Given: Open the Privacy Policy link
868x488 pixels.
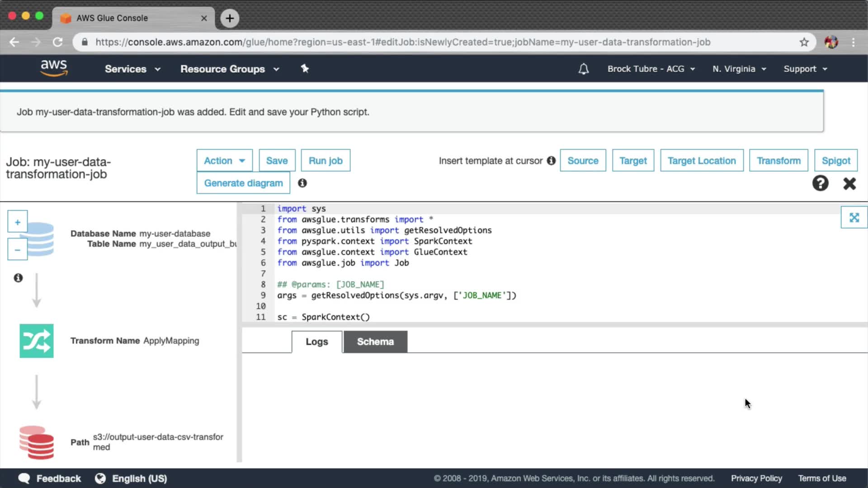Looking at the screenshot, I should click(x=756, y=479).
